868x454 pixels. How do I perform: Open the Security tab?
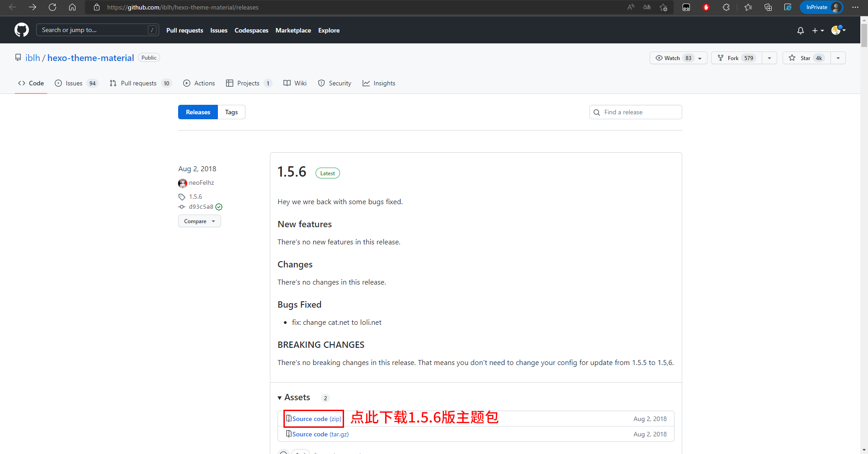335,83
